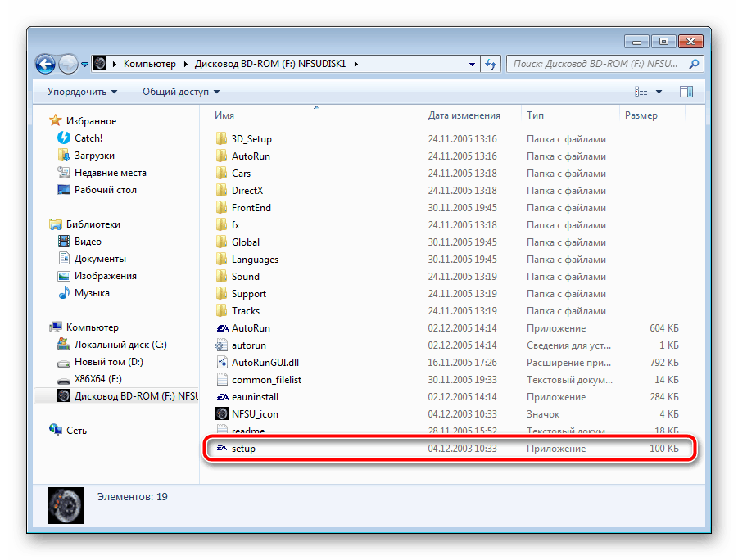Open Загрузки in the navigation pane
738x560 pixels.
[x=94, y=156]
